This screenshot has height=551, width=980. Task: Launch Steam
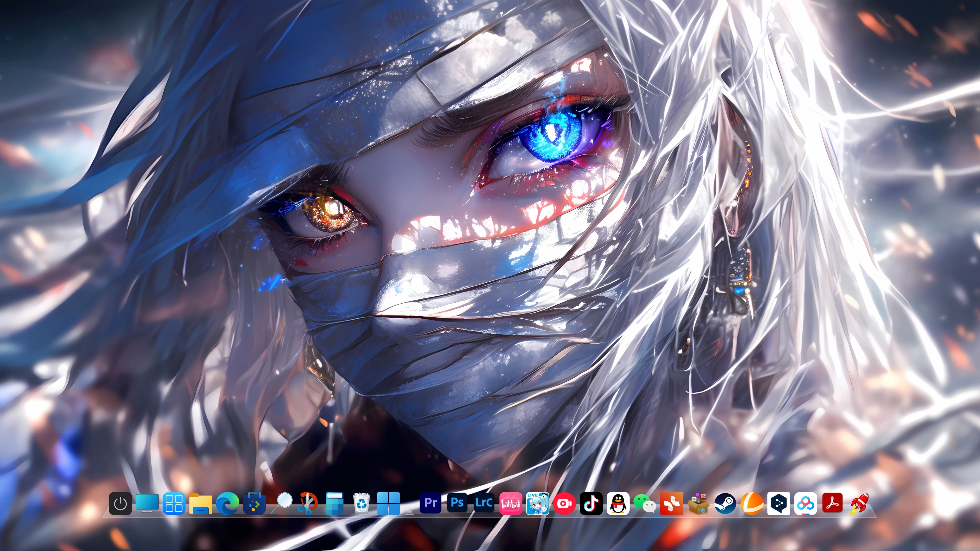pyautogui.click(x=725, y=504)
